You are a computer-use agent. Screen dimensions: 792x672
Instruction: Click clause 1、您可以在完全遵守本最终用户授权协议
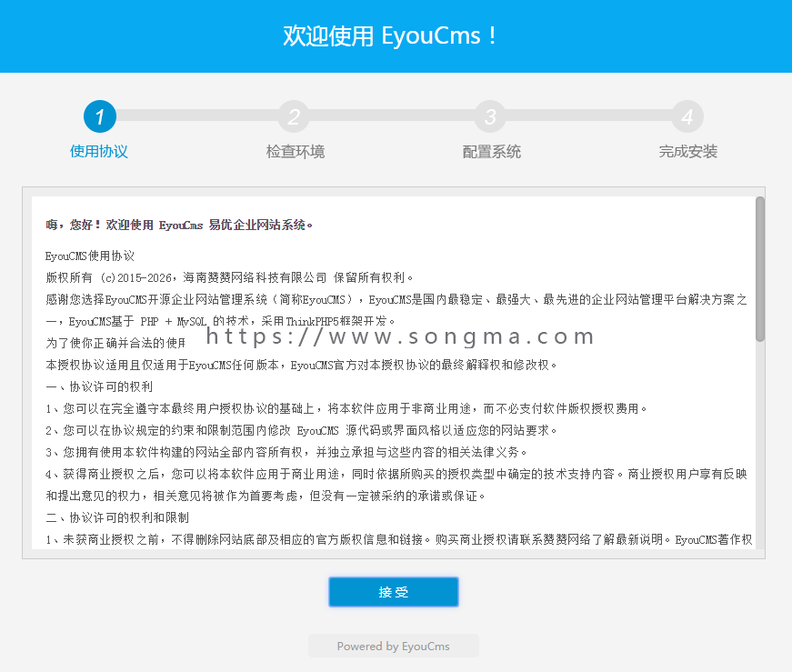[x=346, y=409]
